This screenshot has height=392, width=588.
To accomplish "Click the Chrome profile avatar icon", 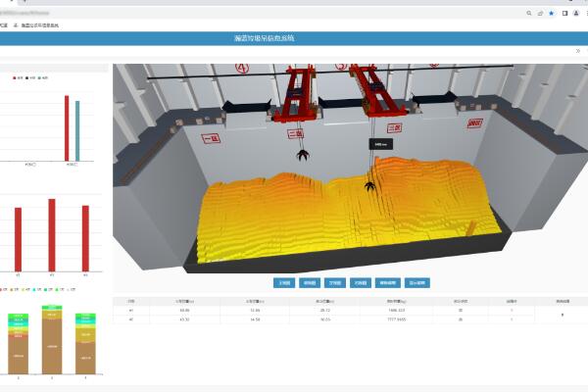I will (574, 14).
